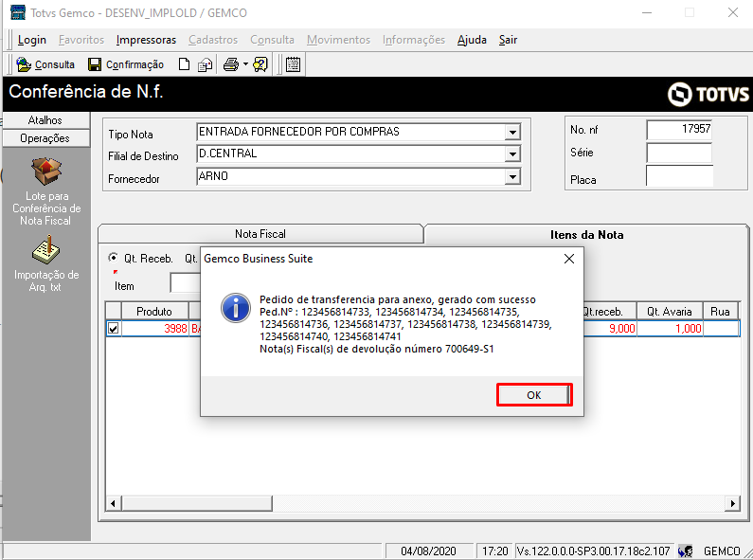
Task: Click the version string in status bar
Action: click(594, 551)
